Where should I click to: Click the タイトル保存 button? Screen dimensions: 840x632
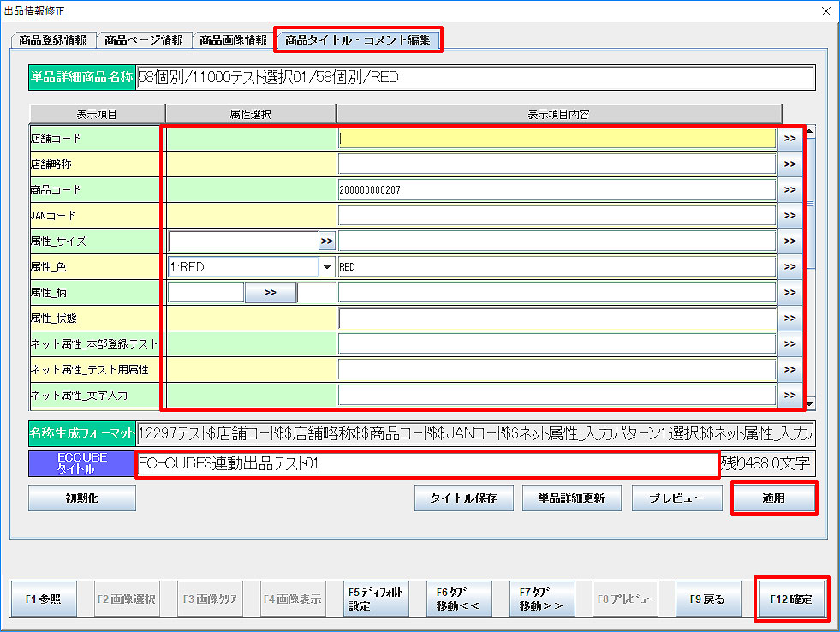[463, 498]
